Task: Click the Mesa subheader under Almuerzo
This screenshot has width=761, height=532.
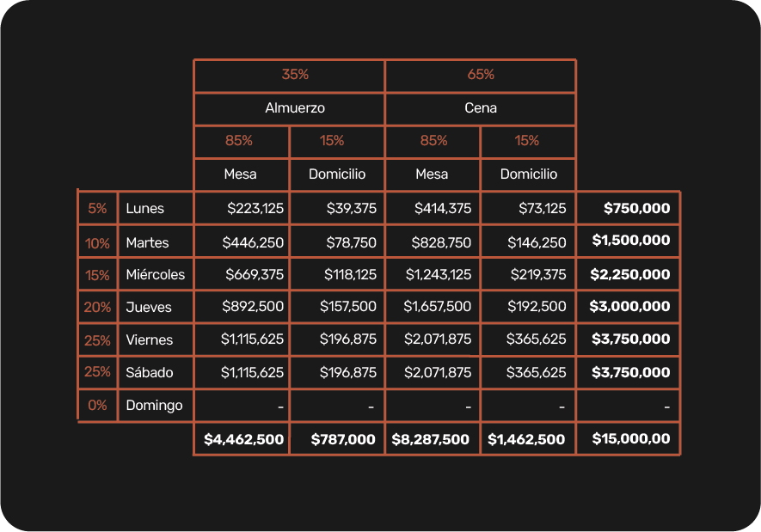Action: click(240, 174)
